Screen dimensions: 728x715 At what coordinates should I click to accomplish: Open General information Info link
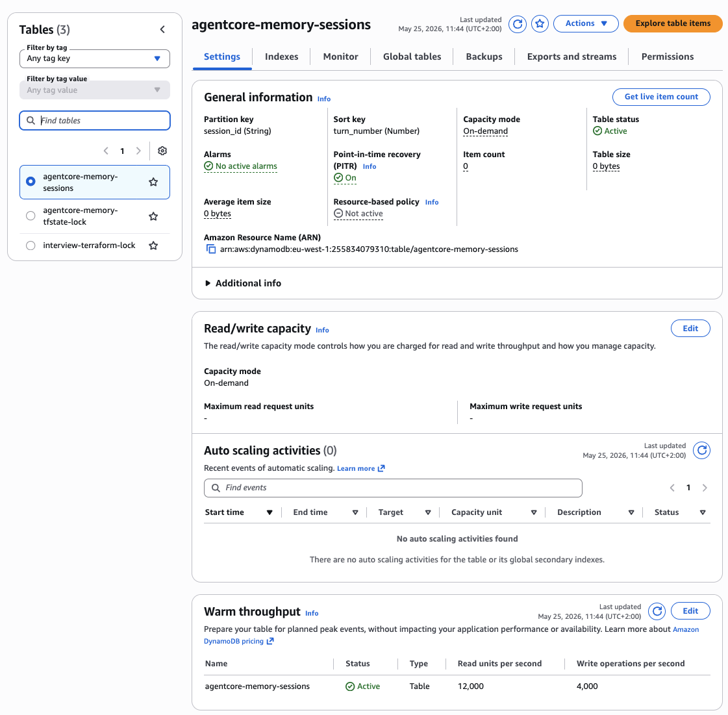(x=323, y=99)
